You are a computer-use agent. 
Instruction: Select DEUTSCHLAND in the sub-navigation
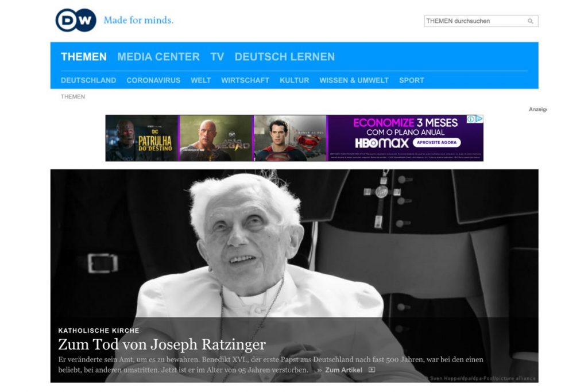[x=88, y=80]
